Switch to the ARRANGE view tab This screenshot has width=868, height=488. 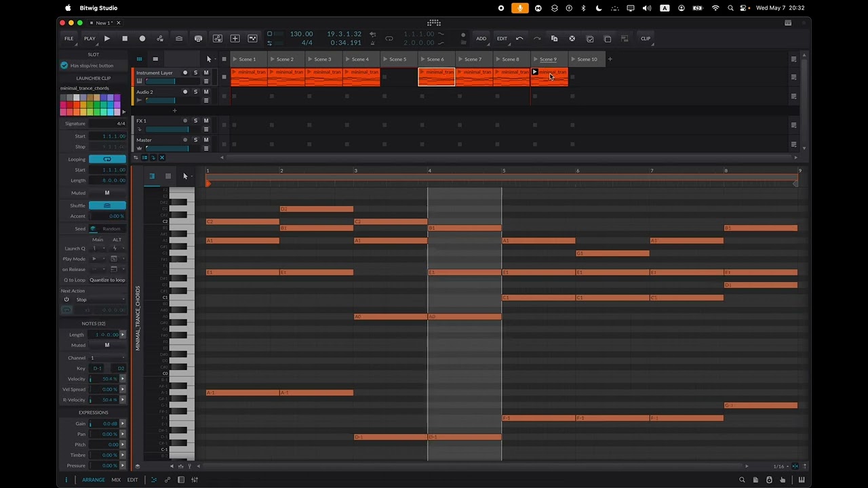(94, 480)
